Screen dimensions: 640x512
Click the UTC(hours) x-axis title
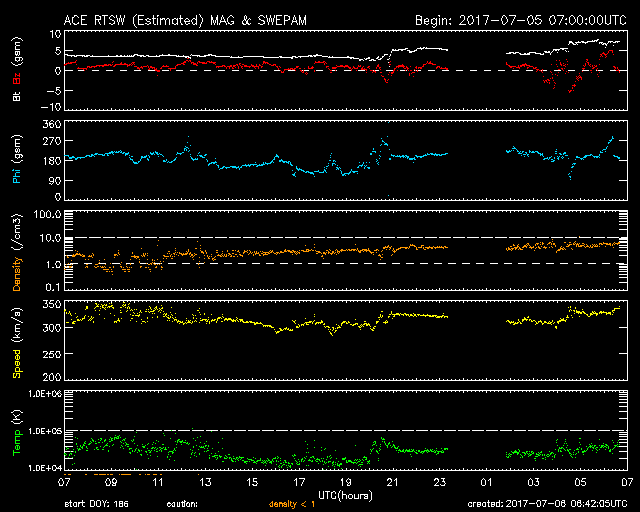click(x=345, y=496)
